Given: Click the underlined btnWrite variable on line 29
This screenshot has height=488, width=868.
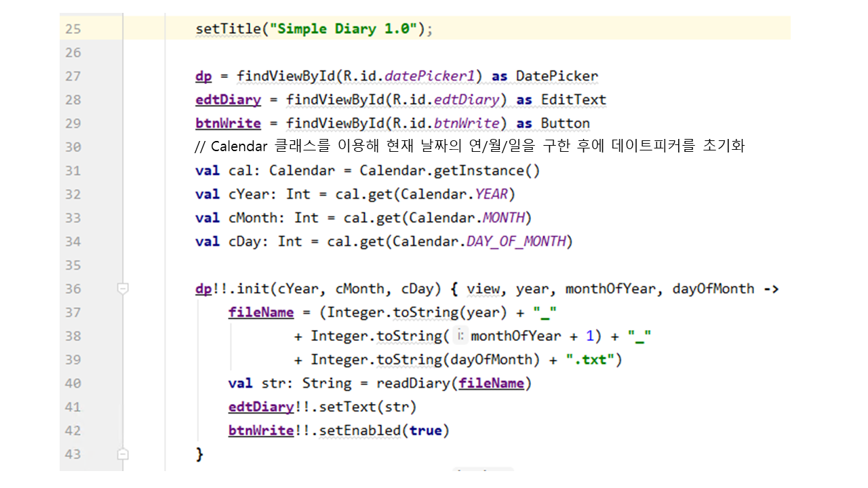Looking at the screenshot, I should pos(228,123).
